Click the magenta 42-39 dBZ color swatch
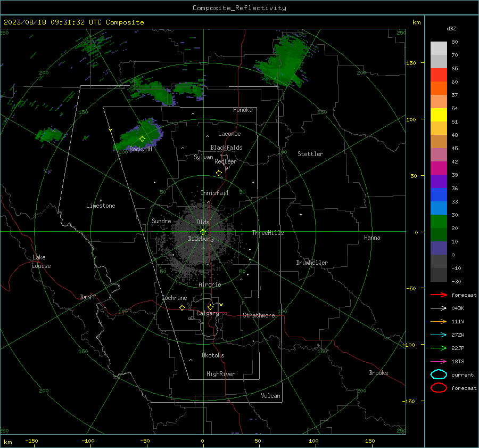 pyautogui.click(x=439, y=168)
